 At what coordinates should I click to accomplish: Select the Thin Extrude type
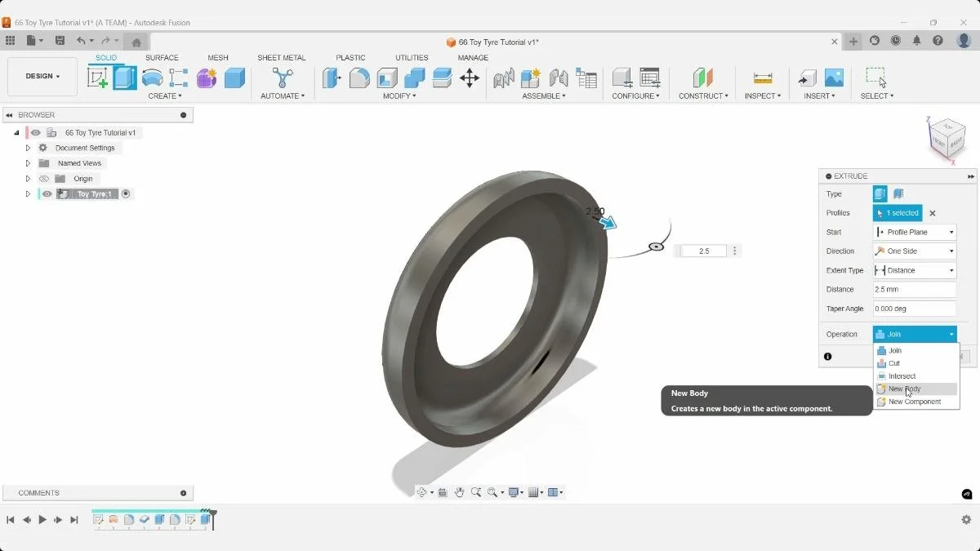898,194
